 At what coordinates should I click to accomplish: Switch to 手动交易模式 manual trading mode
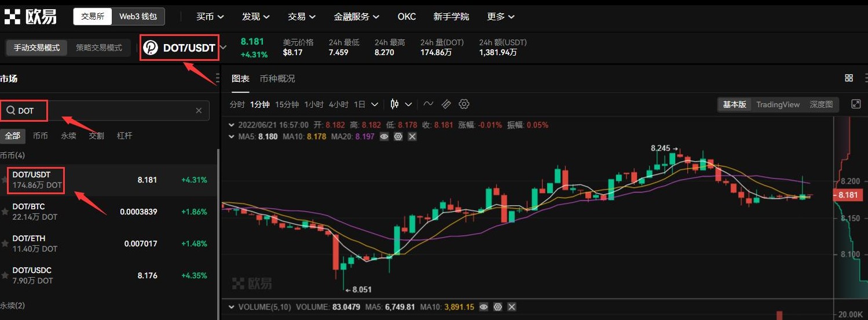pos(37,48)
